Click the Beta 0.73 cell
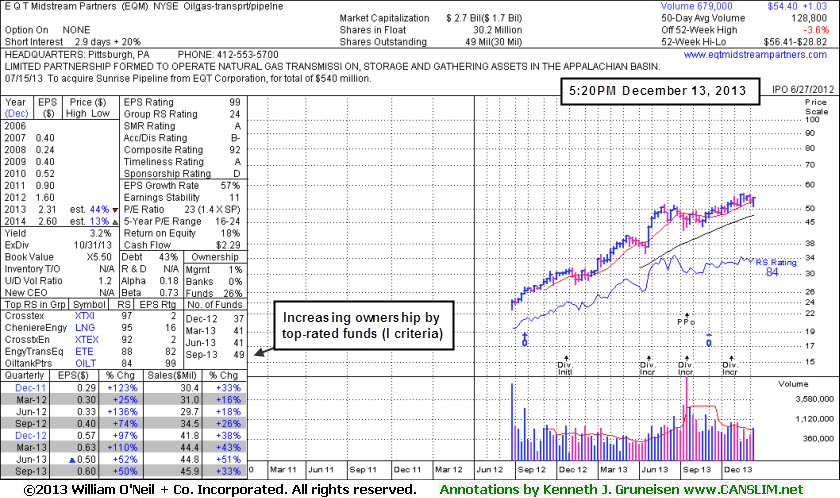The height and width of the screenshot is (498, 840). [151, 292]
